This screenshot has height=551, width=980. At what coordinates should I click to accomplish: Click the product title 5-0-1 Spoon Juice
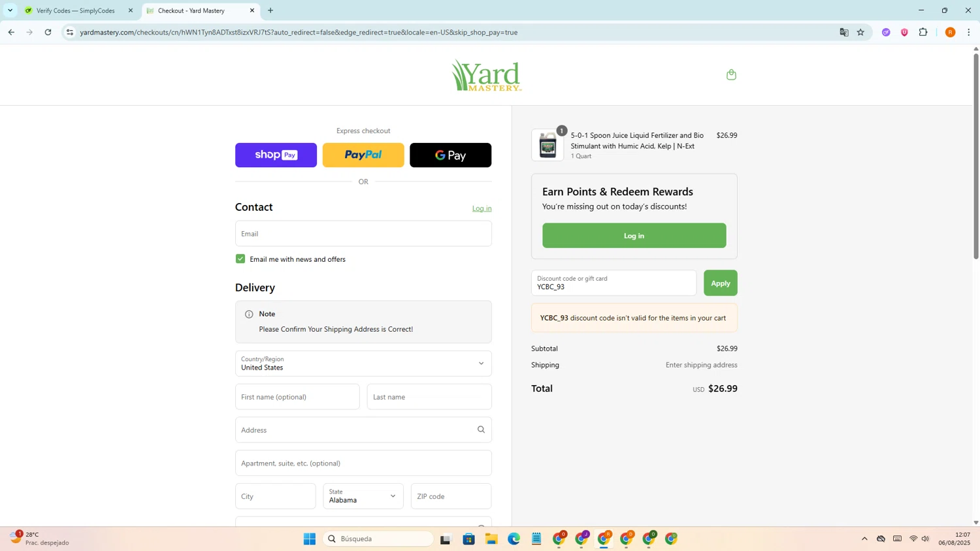coord(637,140)
